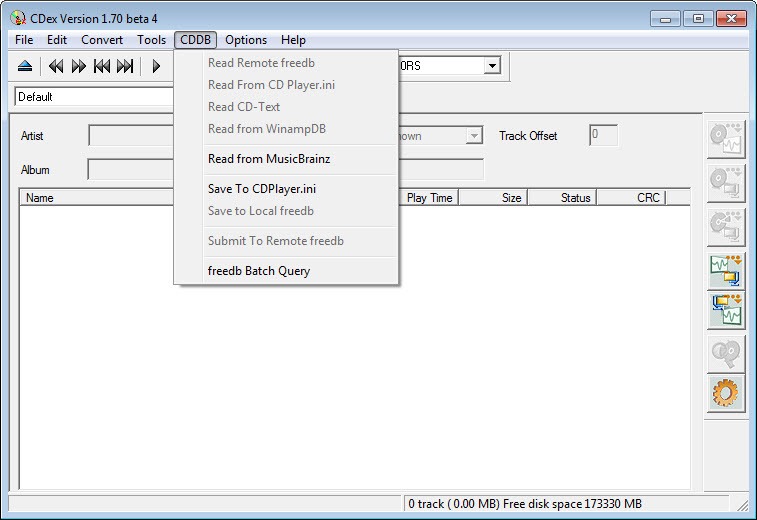Click the rewind playback button
Screen dimensions: 757x520
(56, 66)
